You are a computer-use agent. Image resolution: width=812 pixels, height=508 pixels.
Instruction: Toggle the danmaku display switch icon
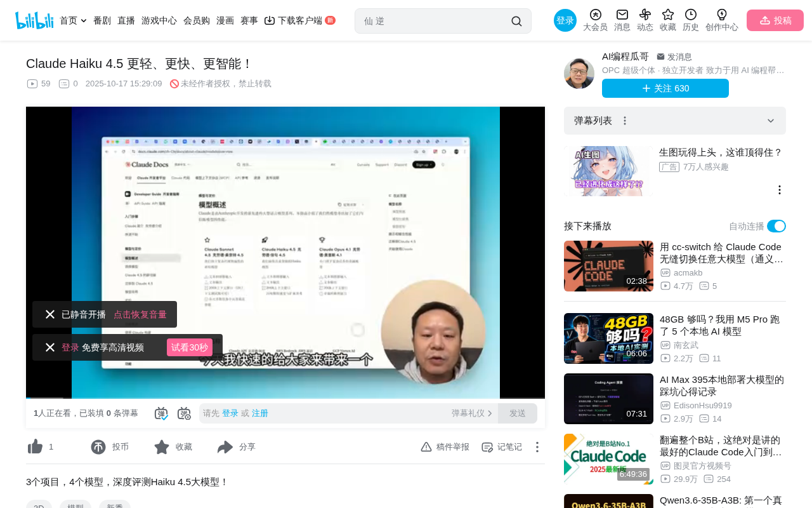161,413
